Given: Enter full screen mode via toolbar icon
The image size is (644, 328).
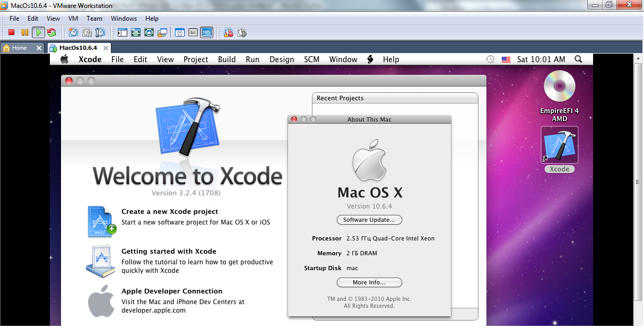Looking at the screenshot, I should [x=149, y=33].
